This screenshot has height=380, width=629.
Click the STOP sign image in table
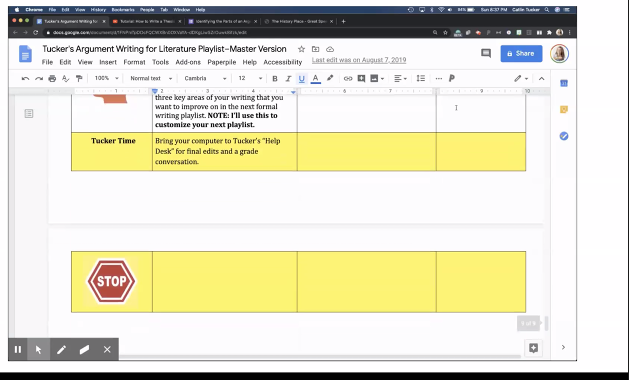pos(112,281)
